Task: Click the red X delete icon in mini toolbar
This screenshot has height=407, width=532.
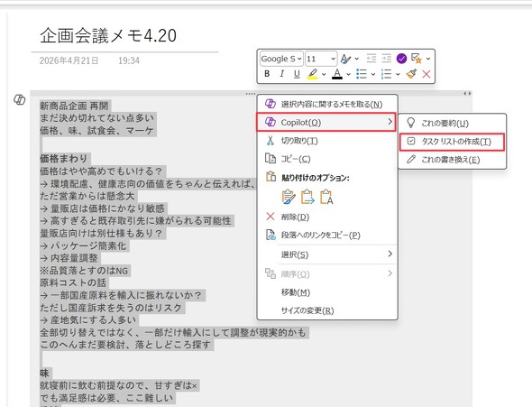Action: 427,74
